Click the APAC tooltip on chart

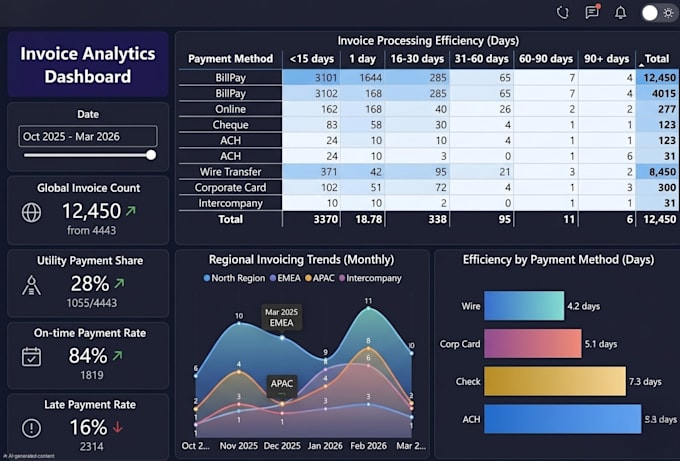point(282,385)
